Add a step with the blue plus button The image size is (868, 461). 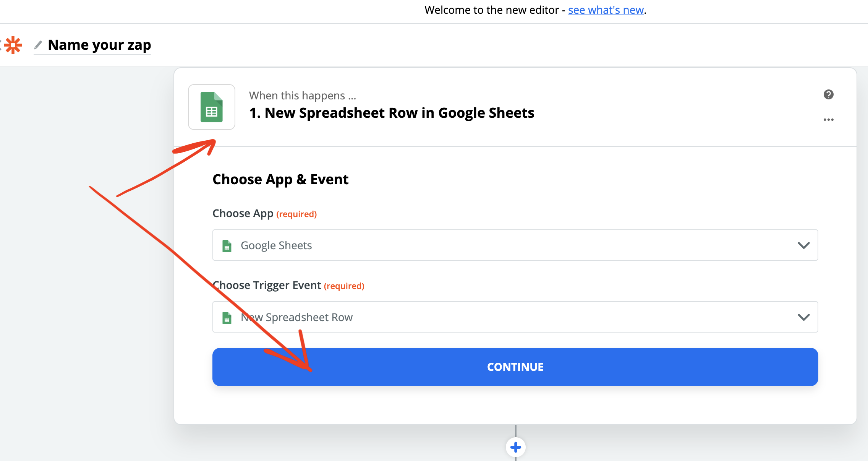(515, 447)
